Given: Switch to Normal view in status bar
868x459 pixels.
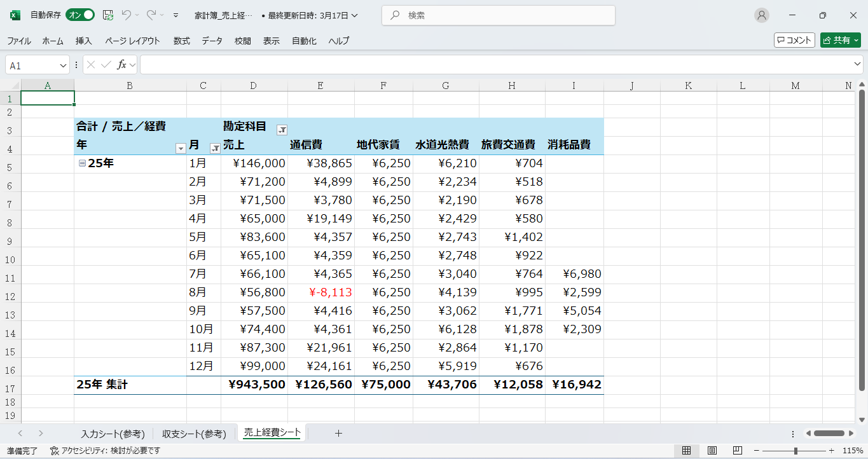Looking at the screenshot, I should coord(686,451).
